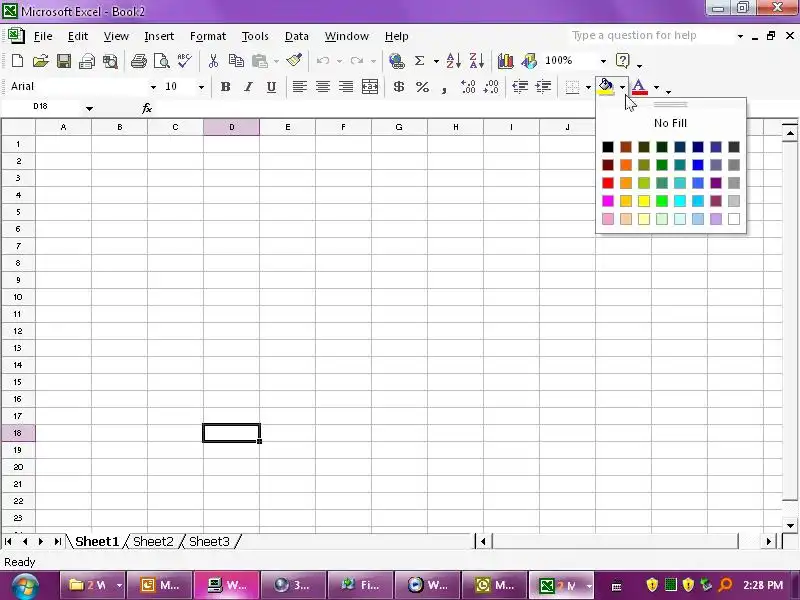The image size is (800, 600).
Task: Save the workbook with the floppy icon
Action: tap(64, 61)
